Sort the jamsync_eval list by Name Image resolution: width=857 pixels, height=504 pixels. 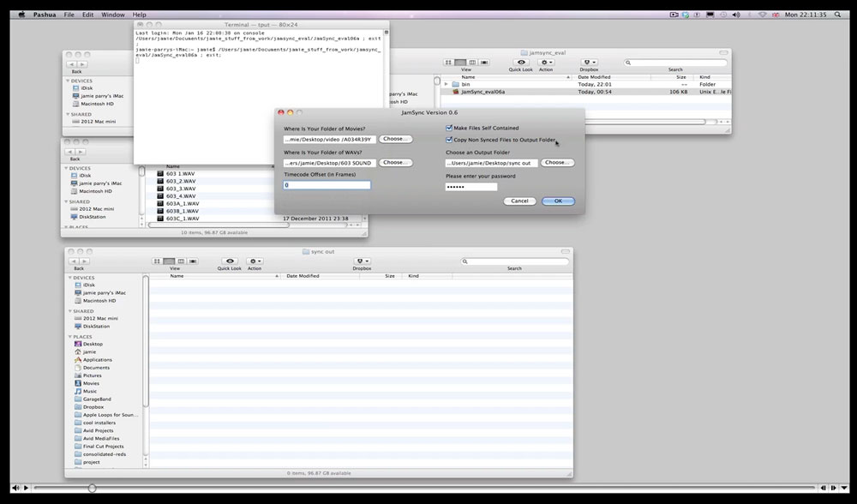click(506, 77)
